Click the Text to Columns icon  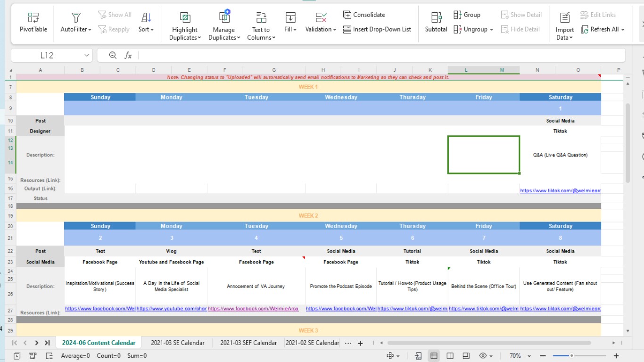tap(261, 18)
